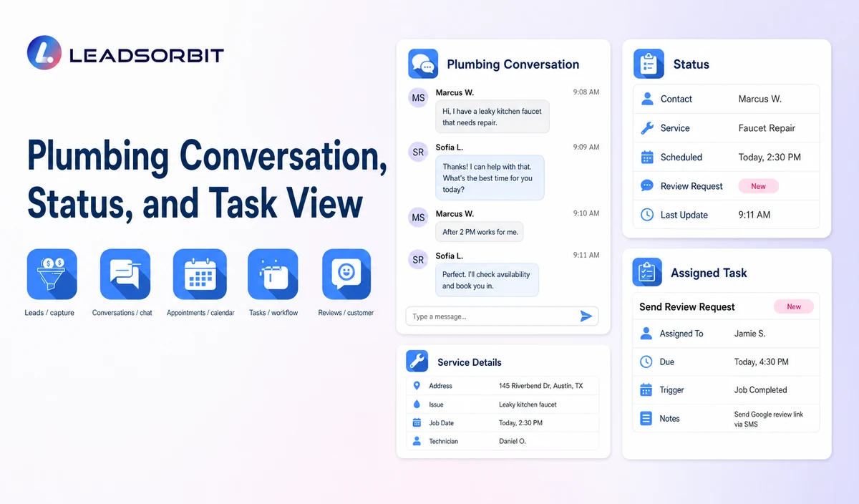Viewport: 859px width, 504px height.
Task: Open the Reviews / customer smiley icon
Action: click(346, 274)
